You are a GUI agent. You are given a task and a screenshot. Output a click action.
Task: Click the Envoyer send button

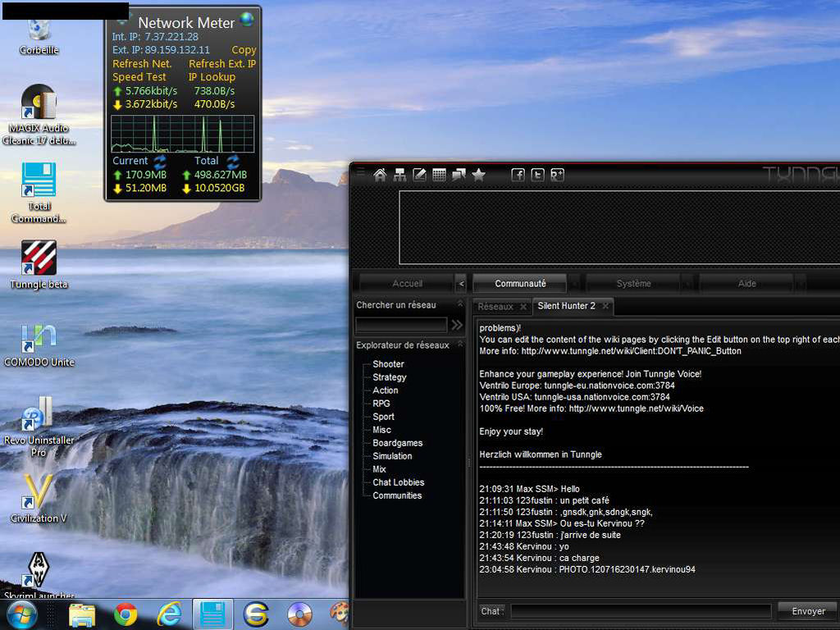pos(808,611)
